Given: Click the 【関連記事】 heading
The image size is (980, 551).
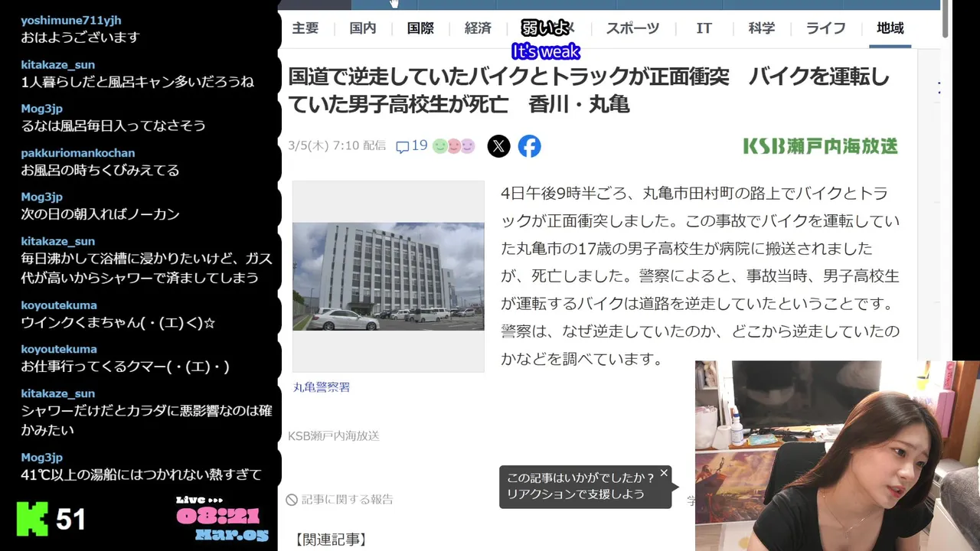Looking at the screenshot, I should point(331,540).
